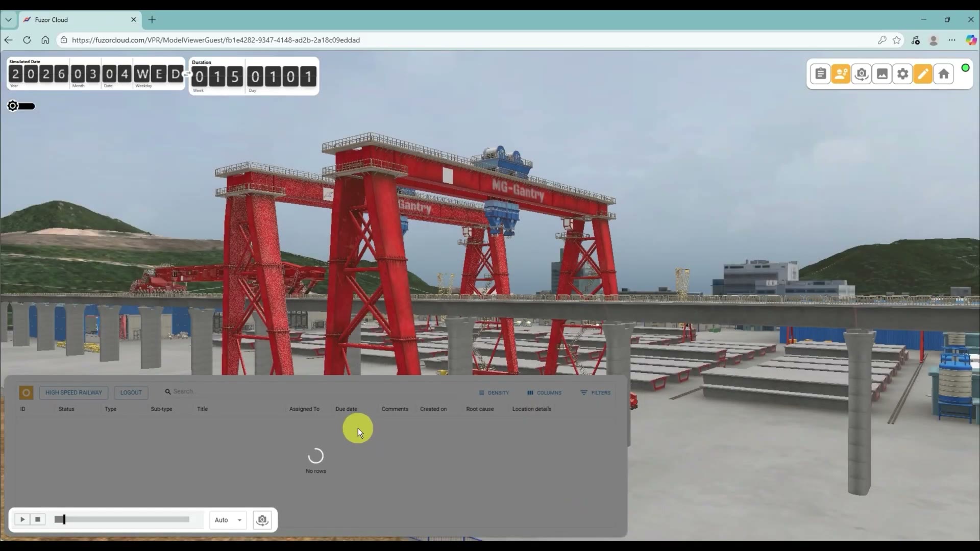Refresh the Fuzor Cloud page
The width and height of the screenshot is (980, 551).
pos(27,40)
